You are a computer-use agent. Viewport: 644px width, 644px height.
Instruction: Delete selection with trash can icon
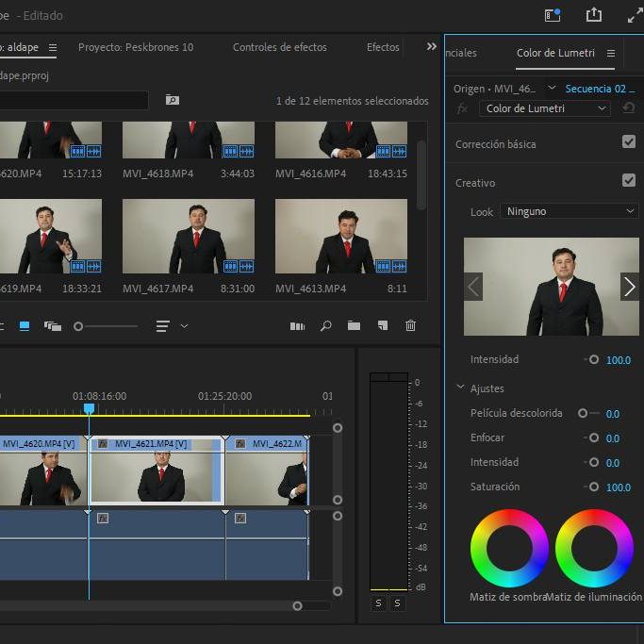pyautogui.click(x=410, y=326)
